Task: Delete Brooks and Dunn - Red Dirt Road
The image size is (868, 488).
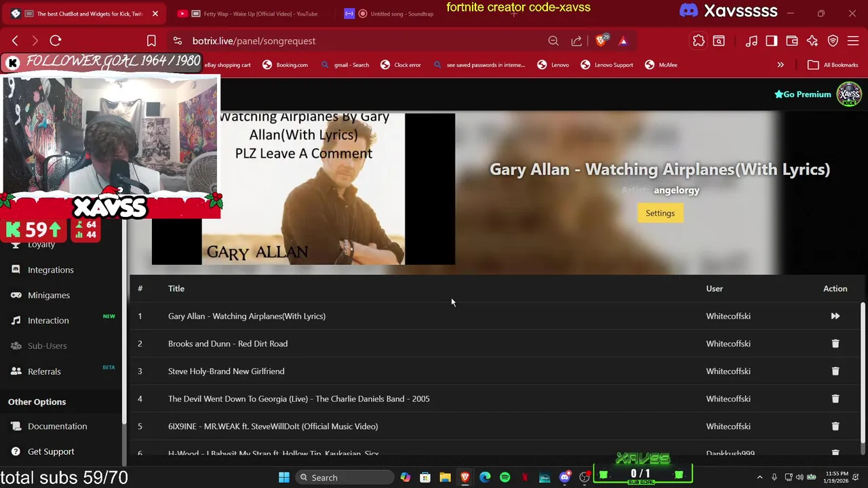Action: click(x=835, y=344)
